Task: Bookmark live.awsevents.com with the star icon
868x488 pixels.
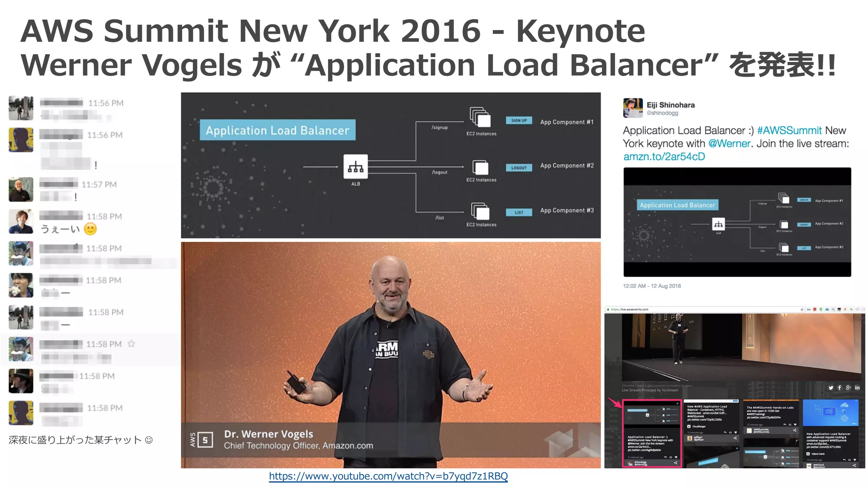Action: [801, 310]
